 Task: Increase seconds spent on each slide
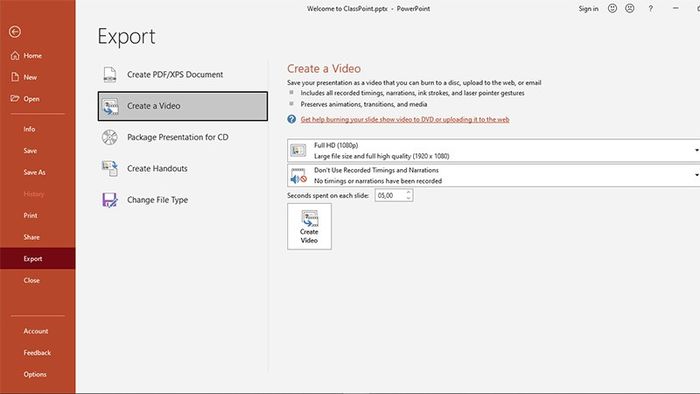(408, 192)
